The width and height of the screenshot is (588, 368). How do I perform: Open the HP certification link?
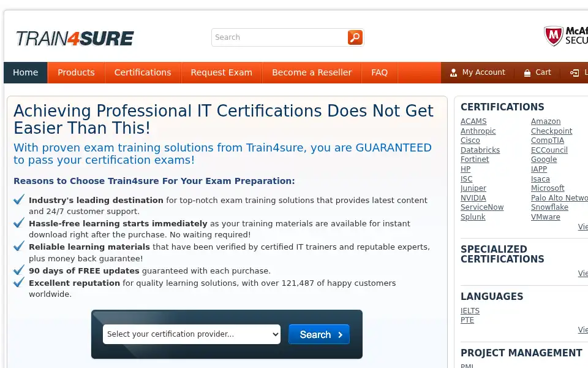[x=466, y=169]
